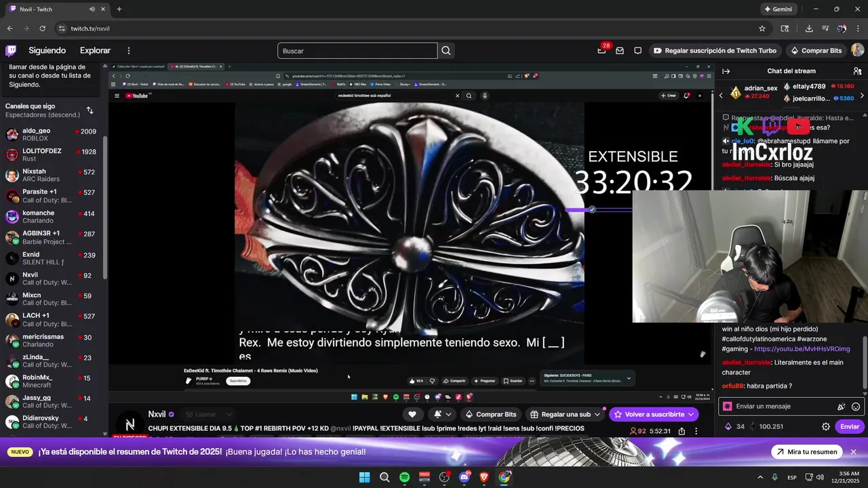This screenshot has width=868, height=488.
Task: Open the chat settings gear
Action: point(826,427)
